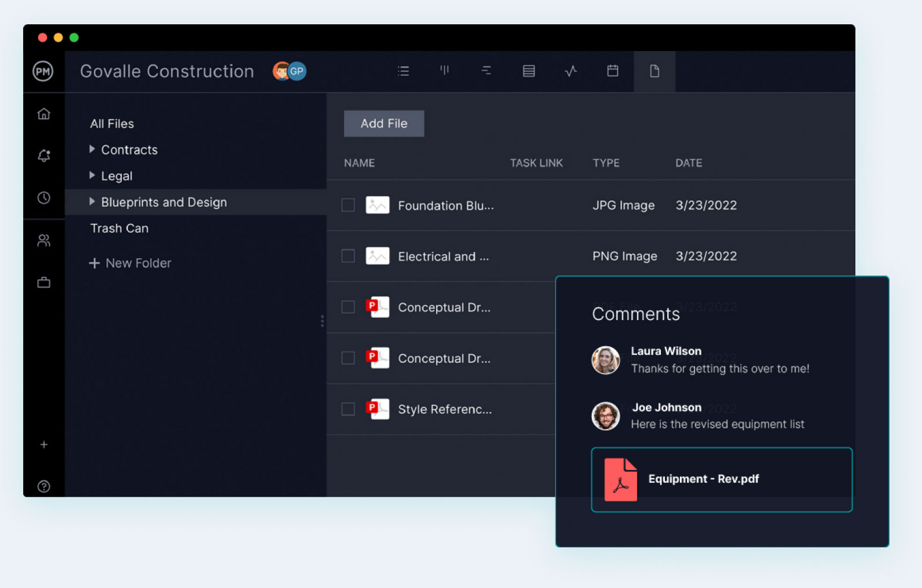Image resolution: width=922 pixels, height=588 pixels.
Task: Create a New Folder
Action: 130,263
